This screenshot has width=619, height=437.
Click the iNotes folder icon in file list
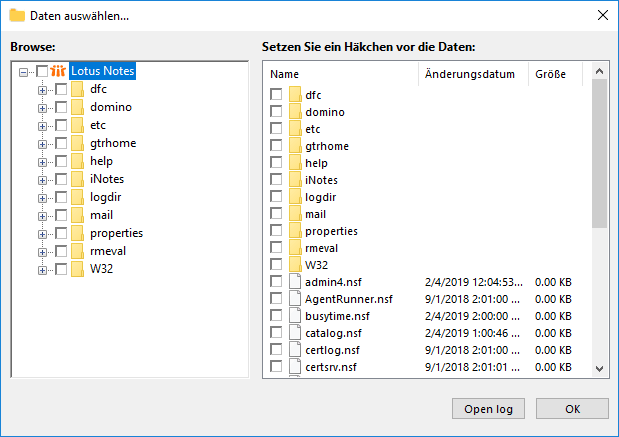pos(295,180)
